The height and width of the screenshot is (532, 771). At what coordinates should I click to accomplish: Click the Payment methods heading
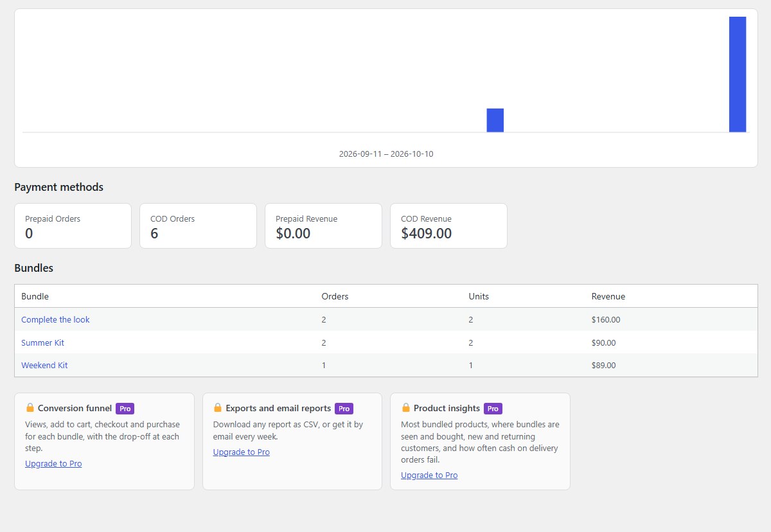tap(58, 187)
